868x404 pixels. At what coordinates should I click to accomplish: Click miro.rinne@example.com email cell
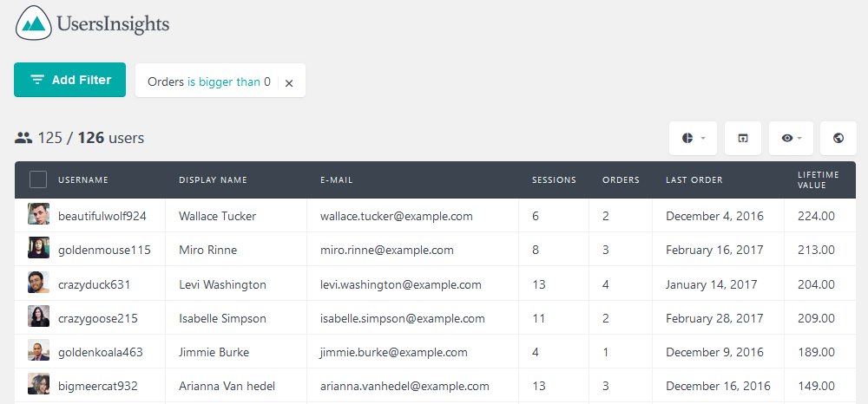coord(387,250)
